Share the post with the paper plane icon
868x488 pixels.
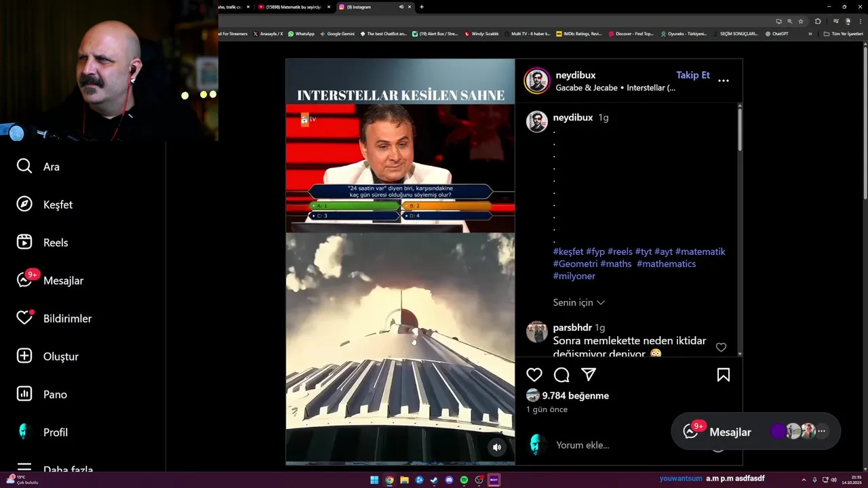pyautogui.click(x=589, y=375)
